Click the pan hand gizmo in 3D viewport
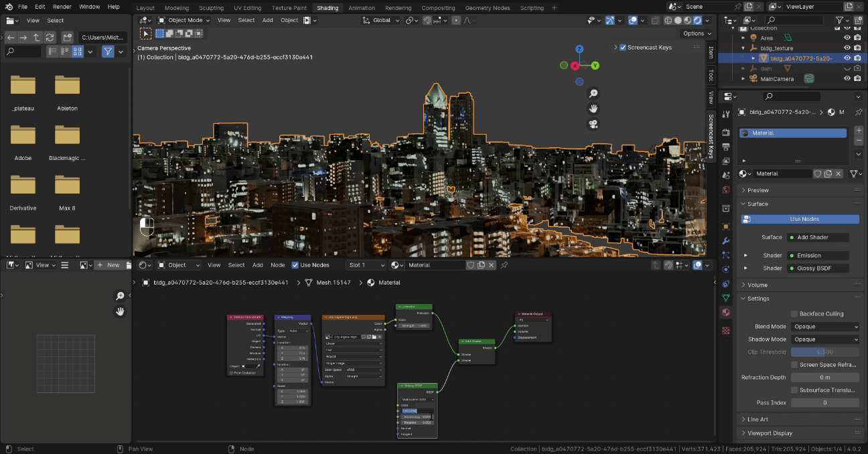 [593, 108]
